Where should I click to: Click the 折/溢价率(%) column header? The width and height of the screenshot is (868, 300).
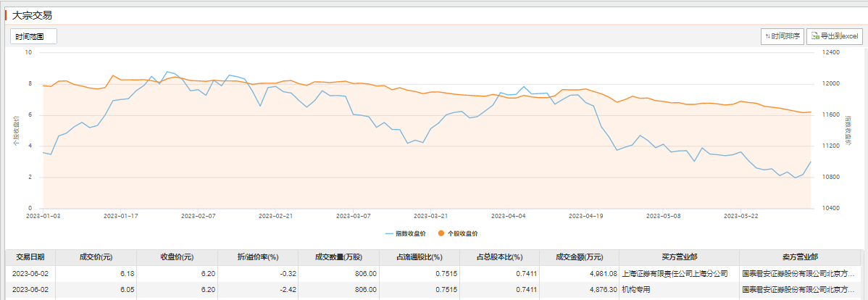click(258, 257)
